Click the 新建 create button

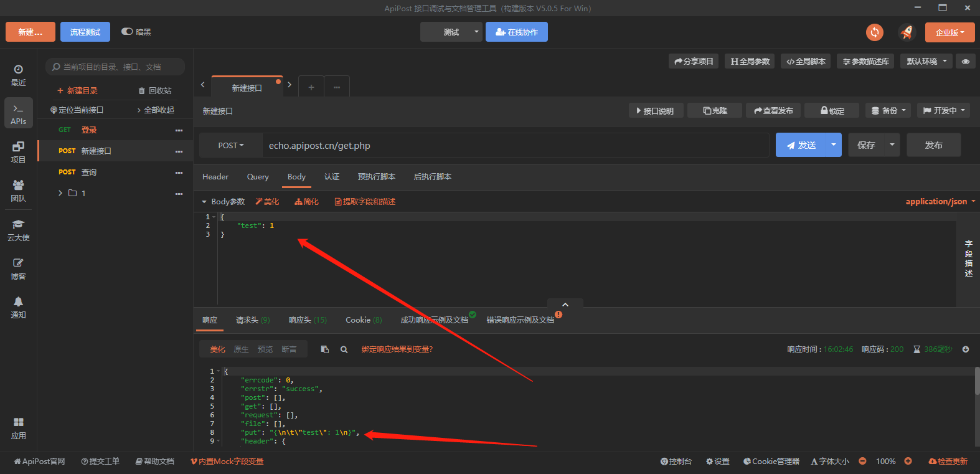31,32
